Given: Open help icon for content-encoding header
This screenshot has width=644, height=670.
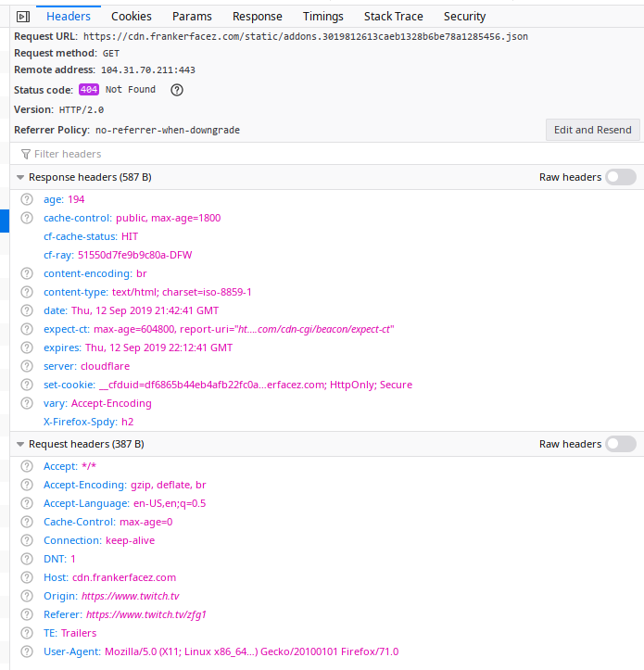Looking at the screenshot, I should pos(27,273).
